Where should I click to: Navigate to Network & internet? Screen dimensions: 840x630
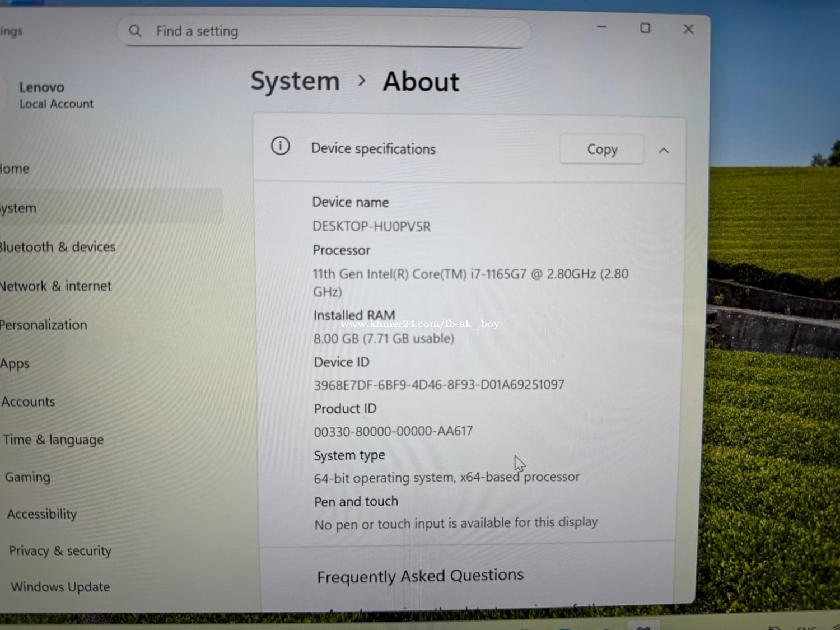[x=56, y=286]
